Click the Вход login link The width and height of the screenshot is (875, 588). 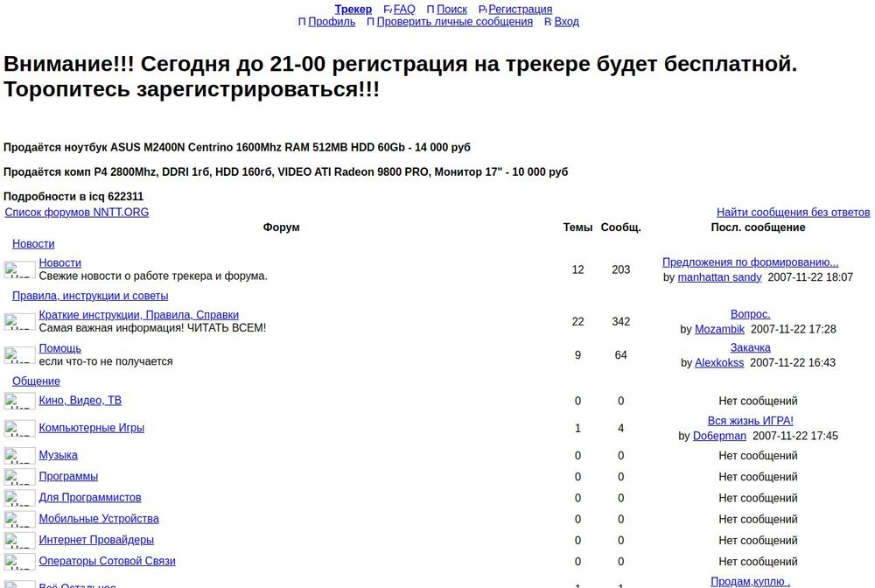(x=566, y=22)
